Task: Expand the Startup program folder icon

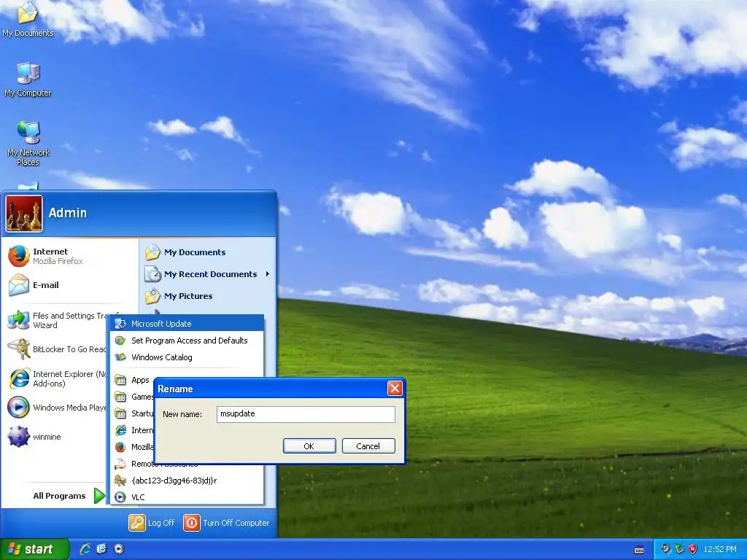Action: coord(120,413)
